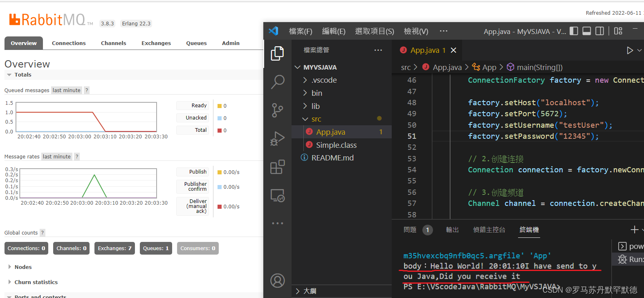The height and width of the screenshot is (298, 644).
Task: Select the Overview tab
Action: (x=24, y=43)
